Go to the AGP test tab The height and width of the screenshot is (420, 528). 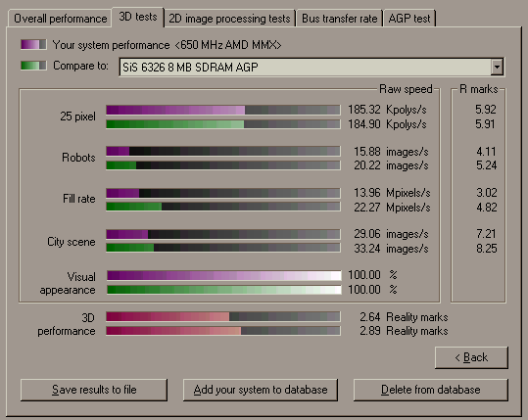click(x=409, y=19)
